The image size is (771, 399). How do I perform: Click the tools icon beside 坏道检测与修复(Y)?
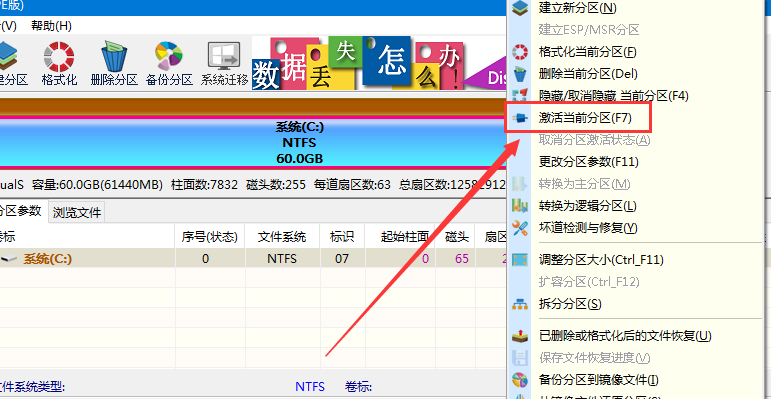520,228
